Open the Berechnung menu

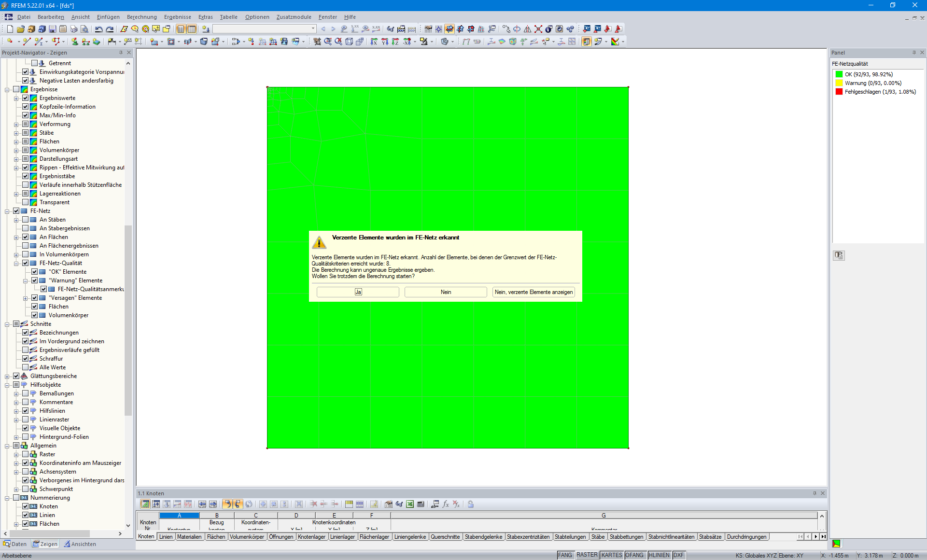pos(141,17)
